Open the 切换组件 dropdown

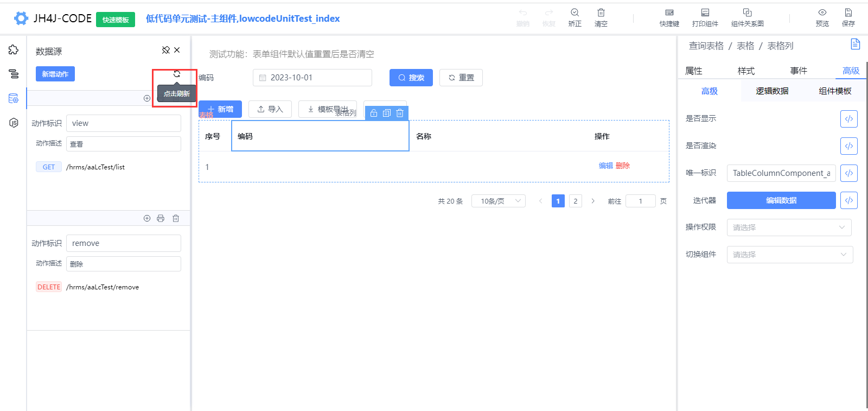(x=790, y=255)
